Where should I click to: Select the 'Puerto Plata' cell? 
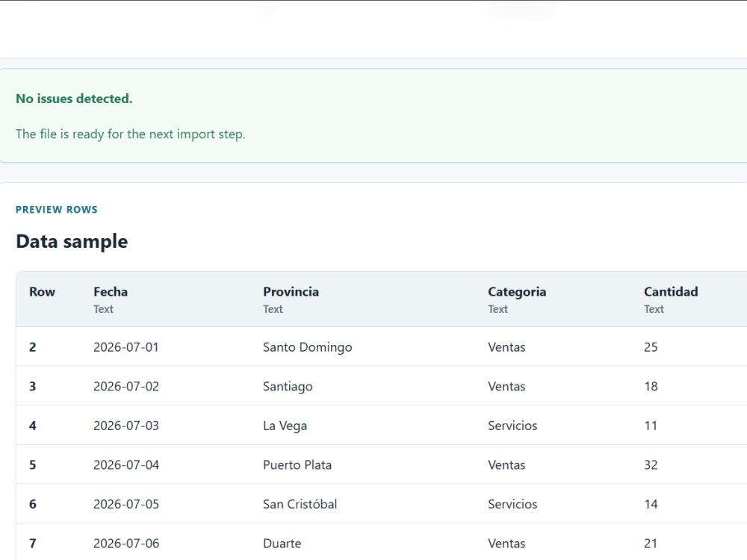click(x=297, y=464)
